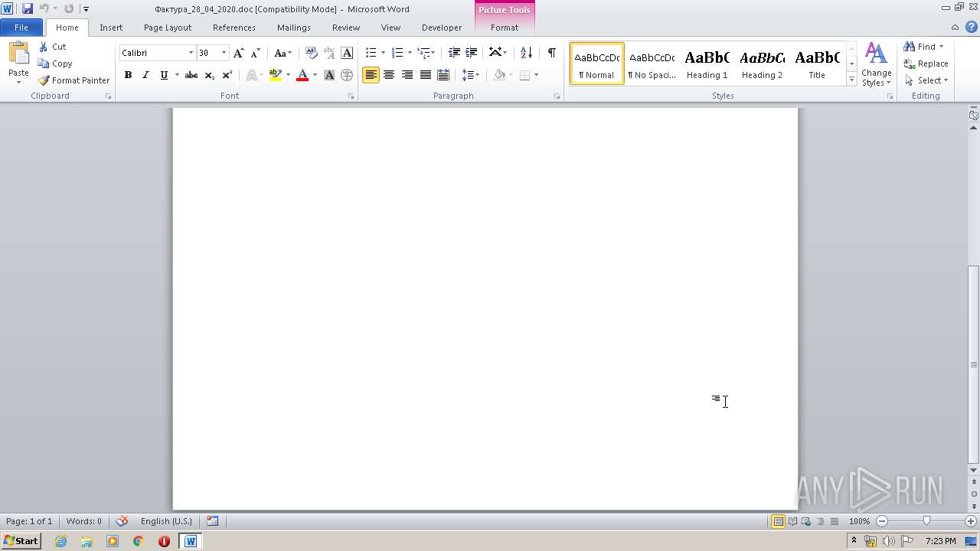Screen dimensions: 980x551
Task: Open the bullets list dropdown arrow
Action: [384, 53]
